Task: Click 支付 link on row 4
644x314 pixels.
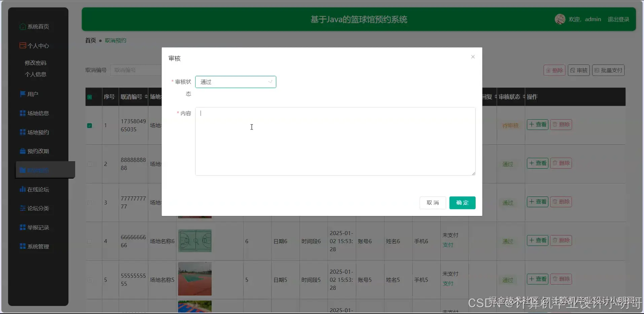Action: (x=448, y=245)
